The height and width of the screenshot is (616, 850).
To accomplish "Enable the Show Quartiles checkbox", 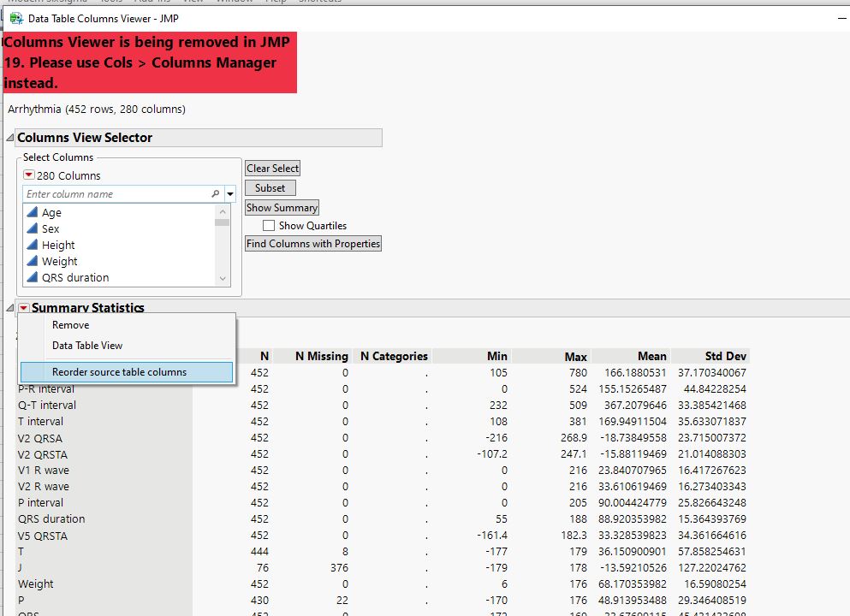I will click(x=268, y=225).
